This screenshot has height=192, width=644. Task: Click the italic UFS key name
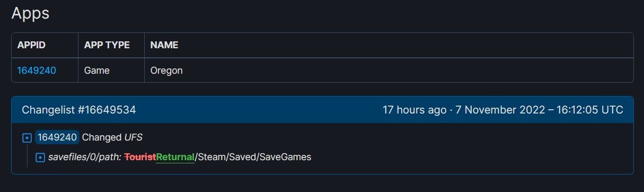pos(134,137)
